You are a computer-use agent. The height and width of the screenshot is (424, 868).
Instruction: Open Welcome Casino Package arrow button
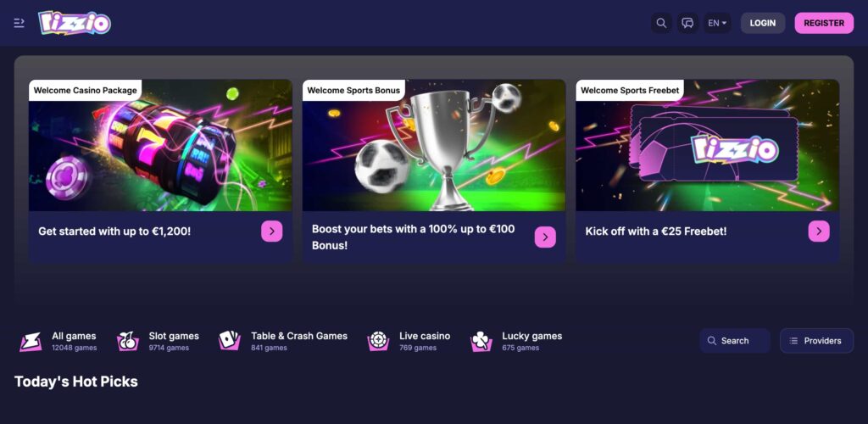click(272, 232)
